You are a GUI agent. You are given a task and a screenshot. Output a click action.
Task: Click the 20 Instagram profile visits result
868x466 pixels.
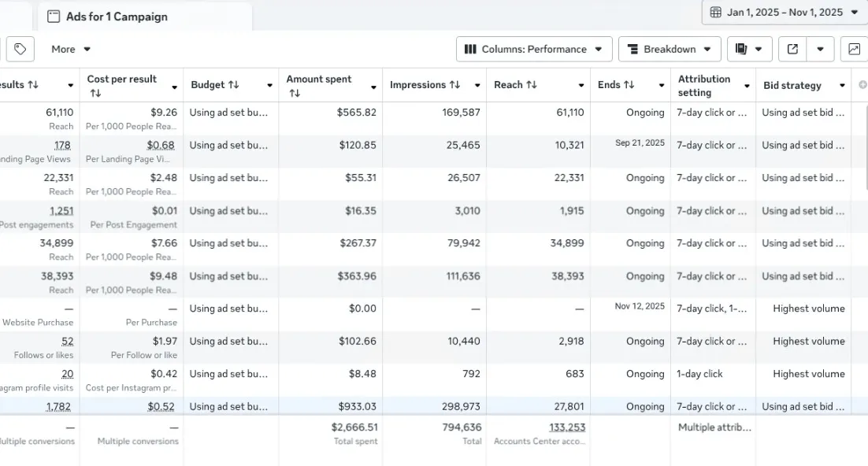click(68, 374)
